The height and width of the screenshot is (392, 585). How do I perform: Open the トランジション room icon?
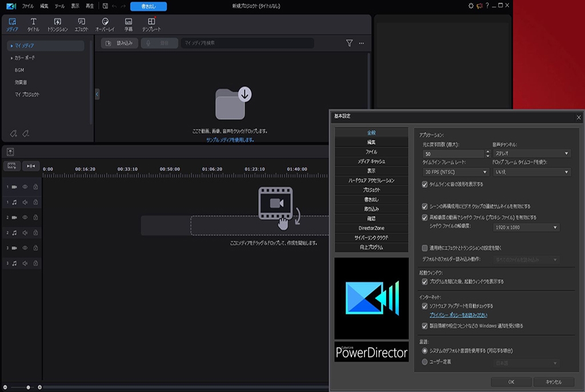58,24
